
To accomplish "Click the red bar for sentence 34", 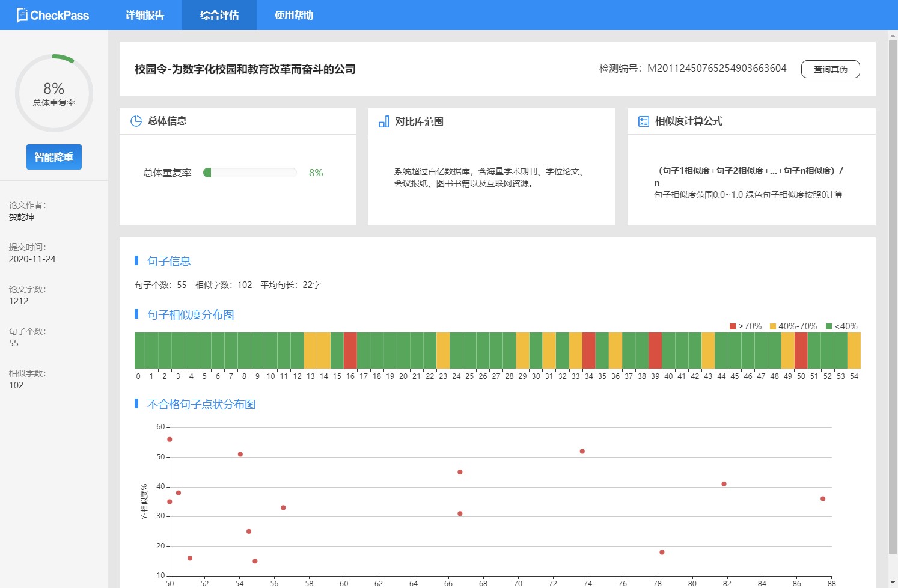I will 588,351.
